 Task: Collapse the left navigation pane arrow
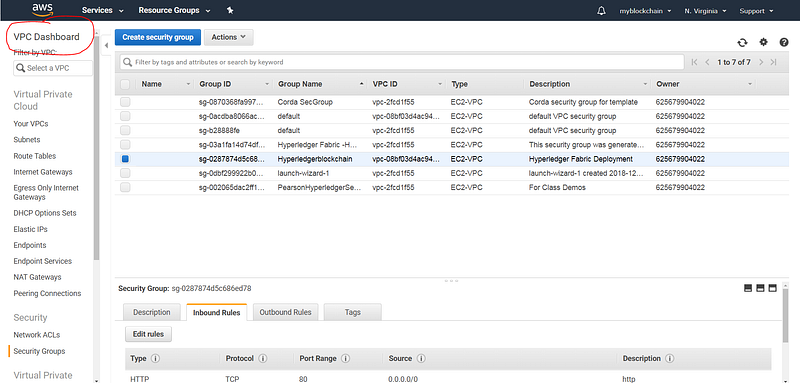point(106,46)
